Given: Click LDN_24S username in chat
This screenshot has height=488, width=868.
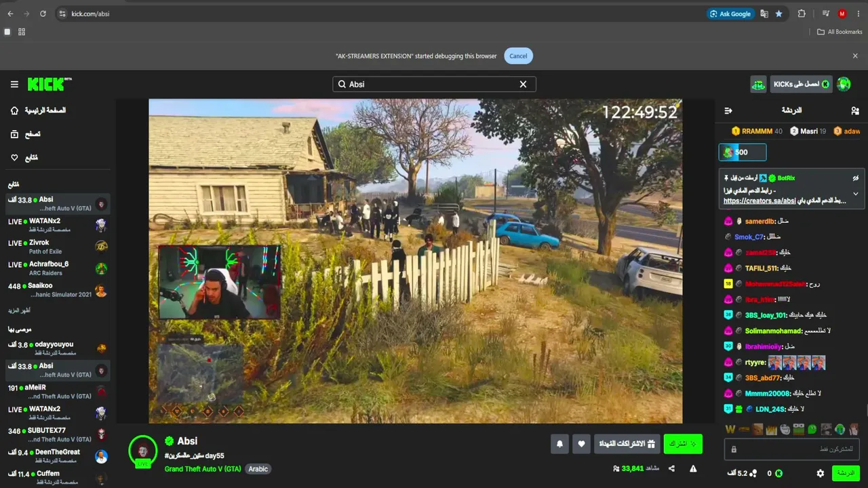Looking at the screenshot, I should pos(770,409).
